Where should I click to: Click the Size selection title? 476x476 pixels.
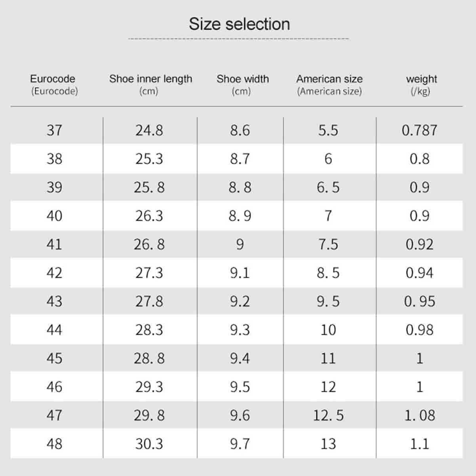click(239, 24)
